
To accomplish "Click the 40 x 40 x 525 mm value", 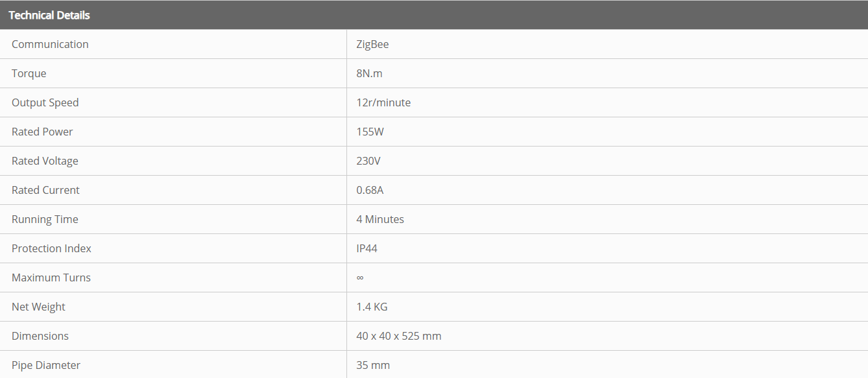I will (399, 336).
